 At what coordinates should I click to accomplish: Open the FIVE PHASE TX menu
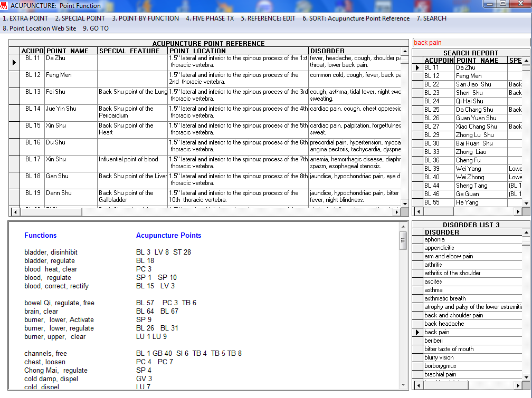pyautogui.click(x=210, y=18)
